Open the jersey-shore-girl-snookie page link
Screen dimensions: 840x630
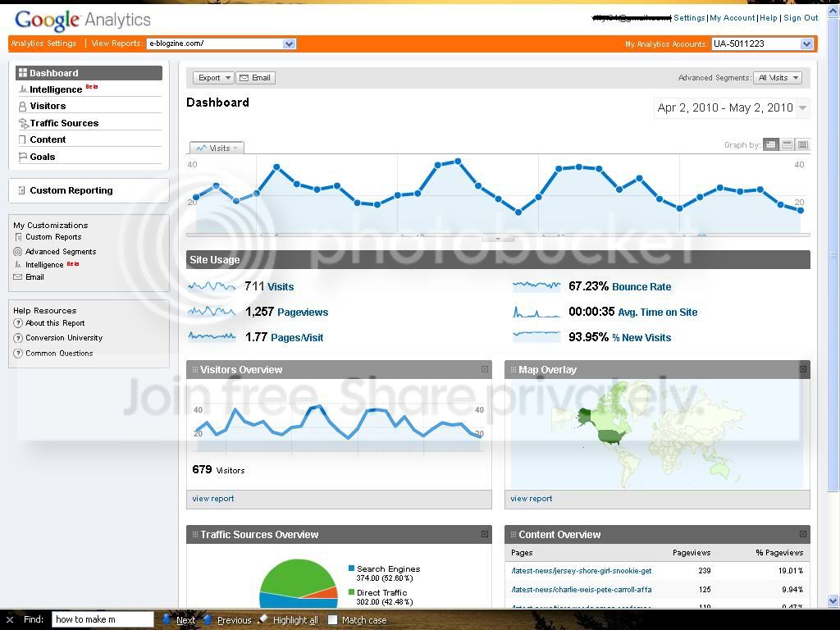point(582,571)
